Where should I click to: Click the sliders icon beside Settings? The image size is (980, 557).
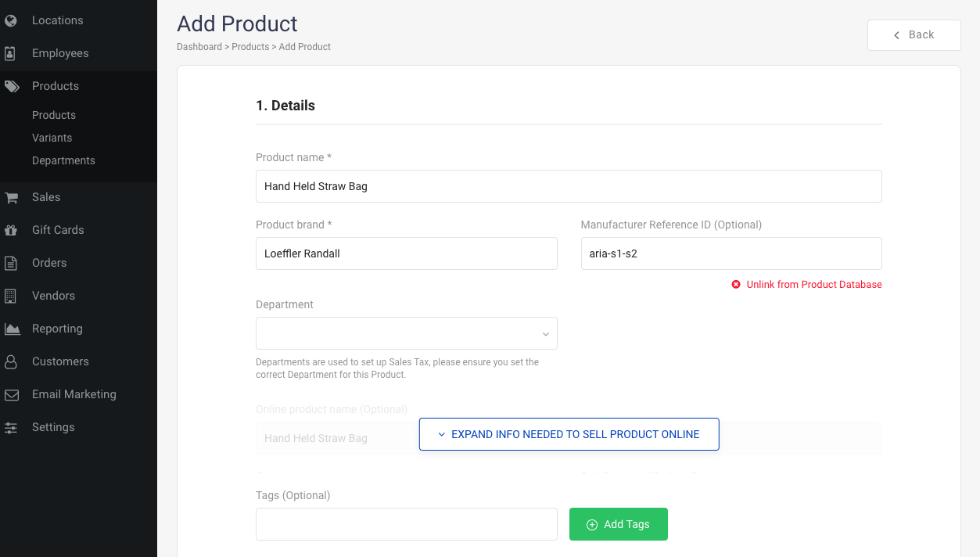point(11,427)
